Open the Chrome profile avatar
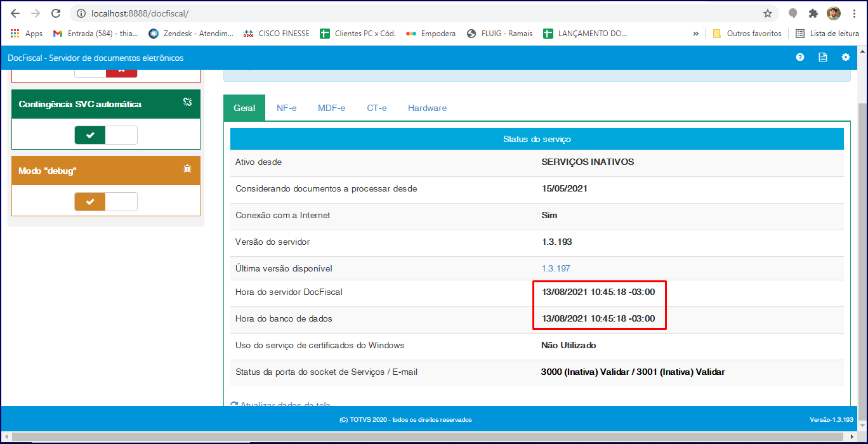 (834, 13)
